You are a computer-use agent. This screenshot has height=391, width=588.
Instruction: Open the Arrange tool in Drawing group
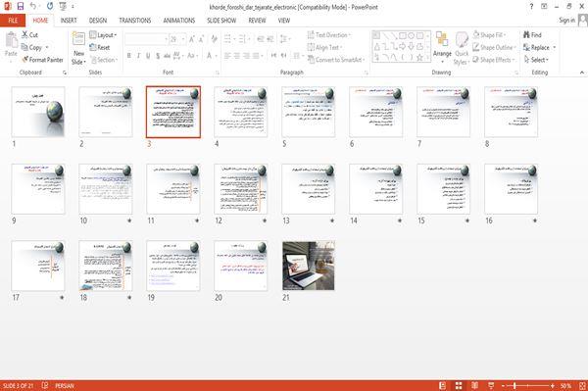click(x=442, y=47)
